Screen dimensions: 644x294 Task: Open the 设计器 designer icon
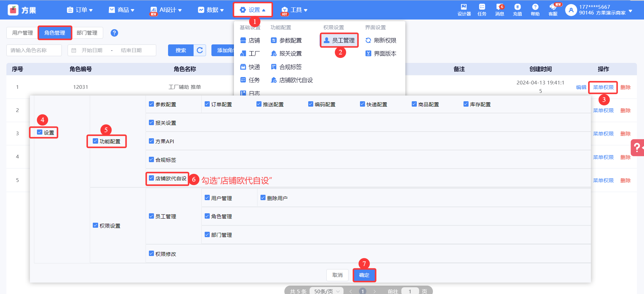click(x=464, y=9)
